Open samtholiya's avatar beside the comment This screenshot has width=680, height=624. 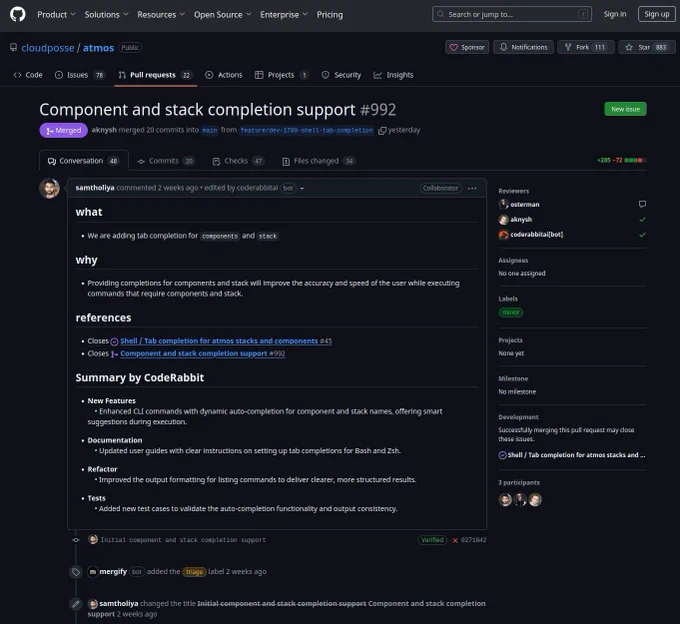pos(49,189)
